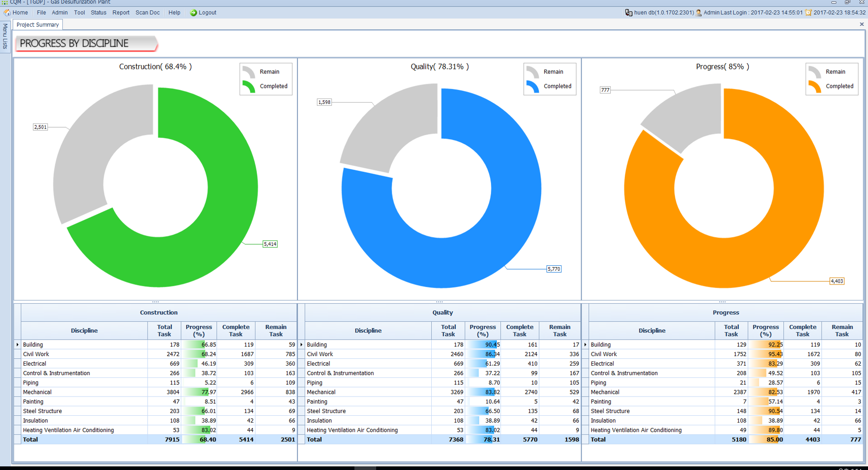Screen dimensions: 868x470
Task: Click the database icon beside huen db
Action: [628, 13]
